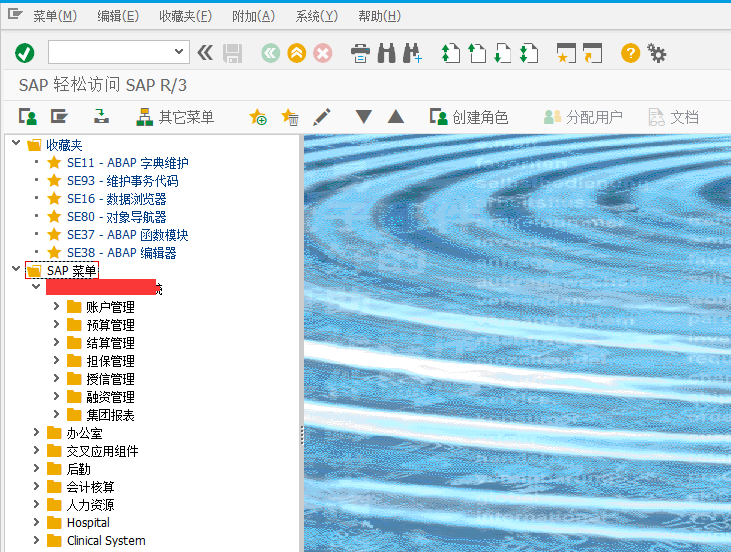This screenshot has width=731, height=552.
Task: Expand the 集团报表 folder
Action: click(56, 414)
